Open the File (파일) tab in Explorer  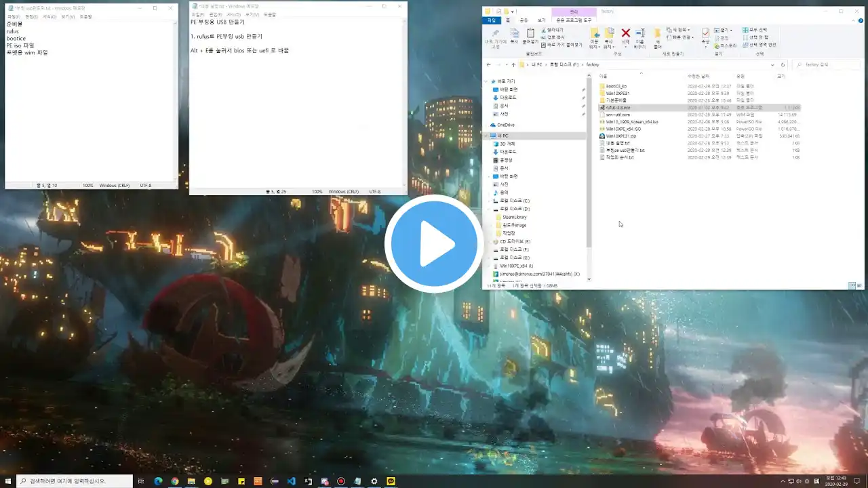point(492,20)
